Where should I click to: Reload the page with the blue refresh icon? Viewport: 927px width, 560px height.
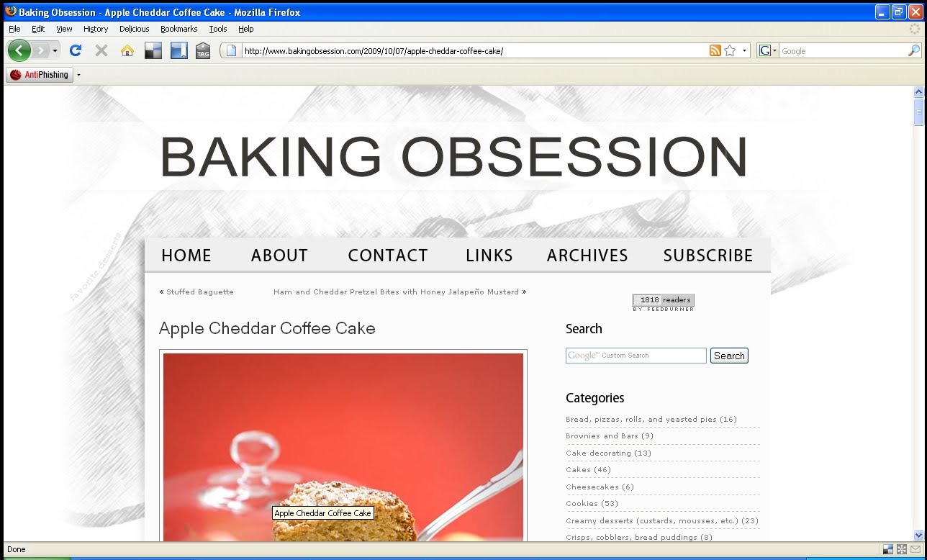click(x=76, y=50)
